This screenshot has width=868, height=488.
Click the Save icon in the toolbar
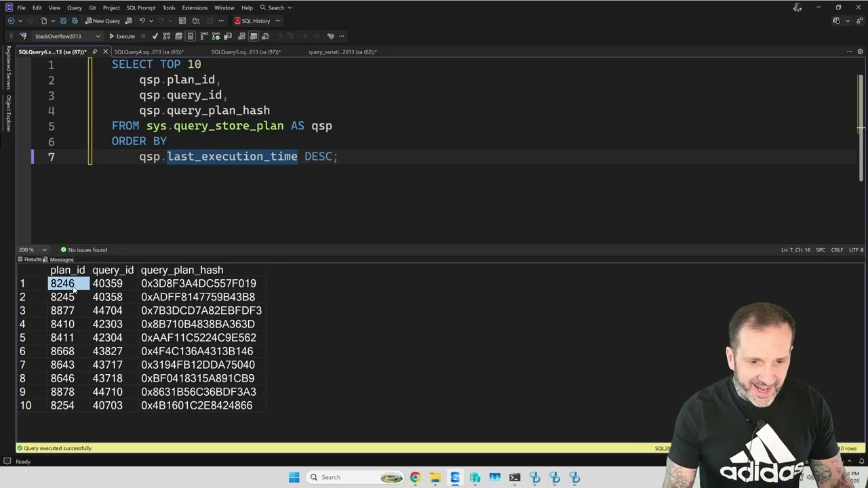63,21
